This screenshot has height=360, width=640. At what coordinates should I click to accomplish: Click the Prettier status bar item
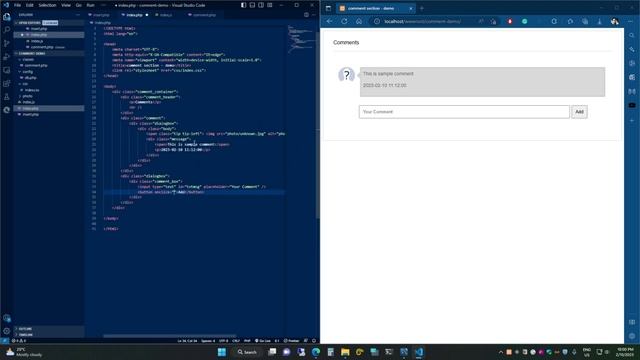(291, 340)
